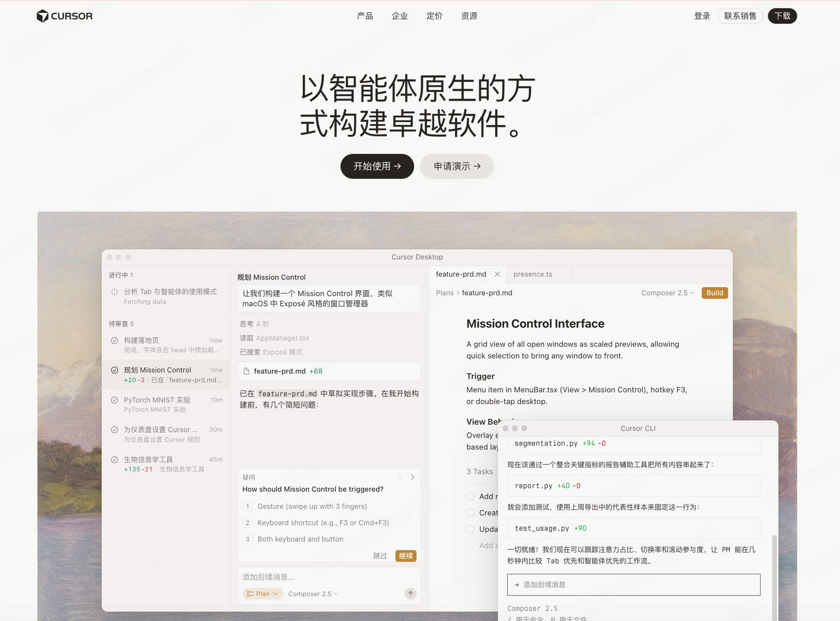Image resolution: width=840 pixels, height=621 pixels.
Task: Click the 待审查 5 section header
Action: click(121, 324)
